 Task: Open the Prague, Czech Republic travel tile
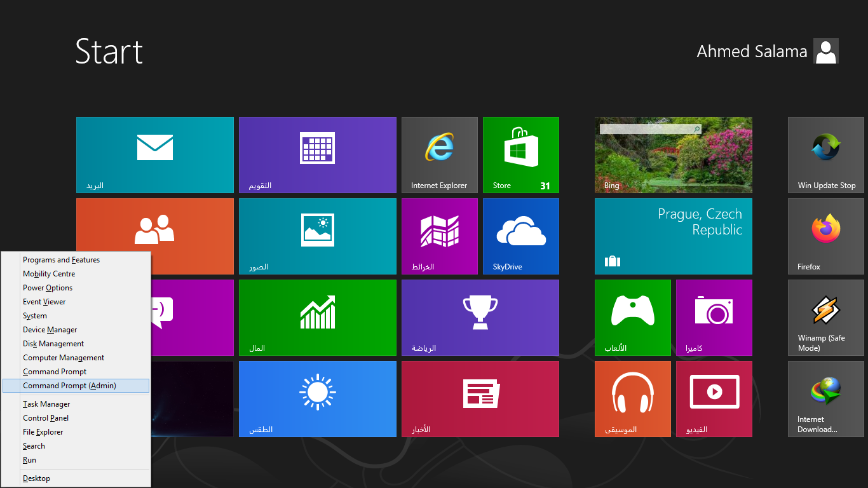click(674, 236)
